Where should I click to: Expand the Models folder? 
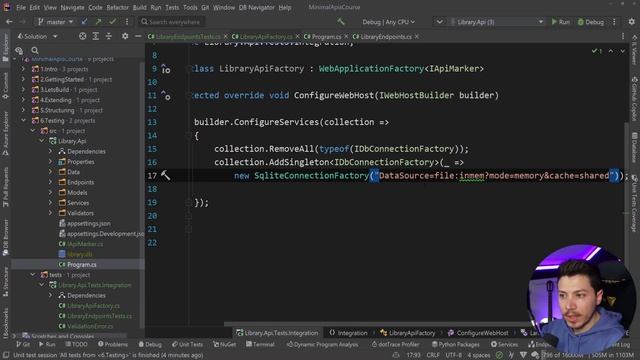[x=50, y=192]
